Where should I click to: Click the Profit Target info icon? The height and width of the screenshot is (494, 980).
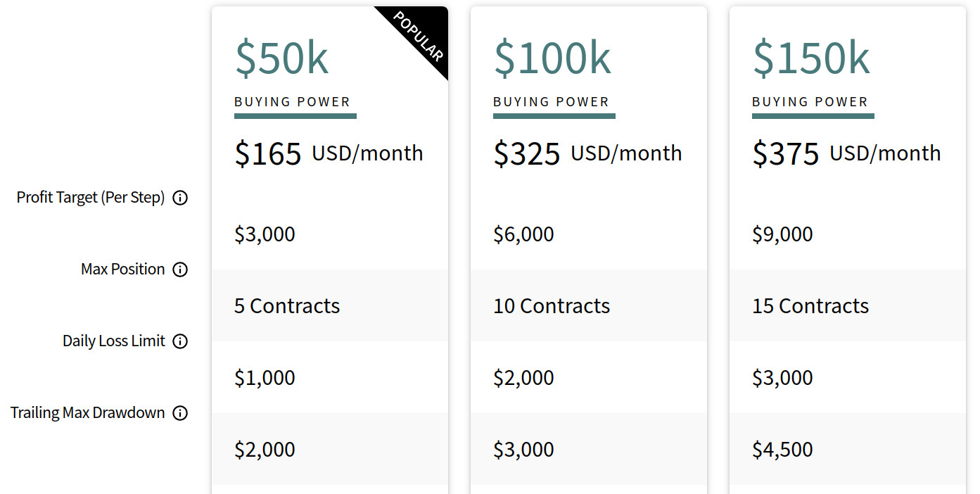[x=180, y=198]
